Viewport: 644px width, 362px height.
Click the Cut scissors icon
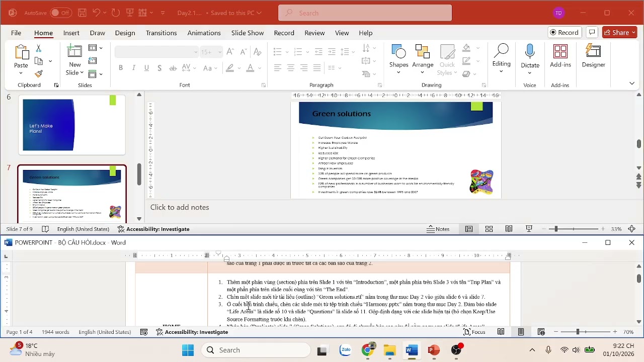click(39, 48)
